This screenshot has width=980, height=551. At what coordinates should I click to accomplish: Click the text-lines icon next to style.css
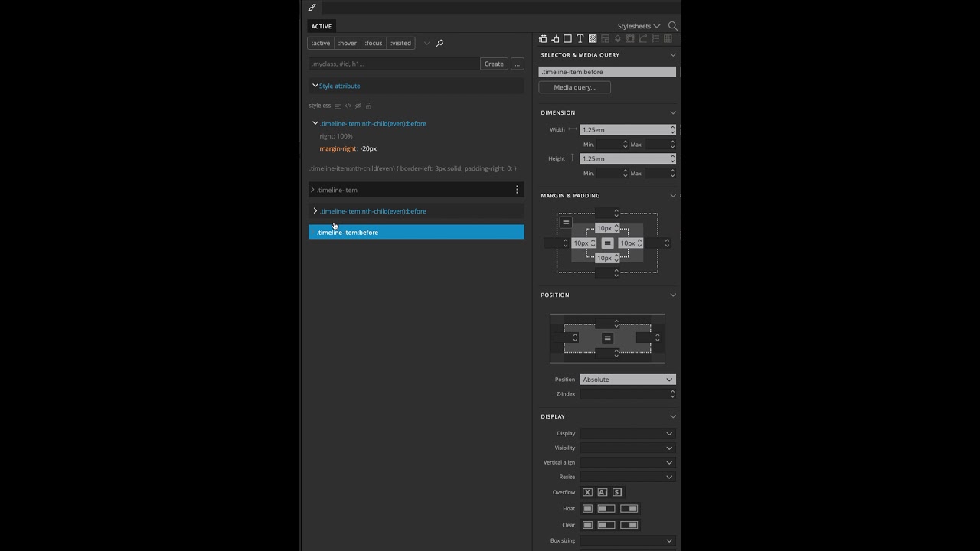pyautogui.click(x=338, y=106)
